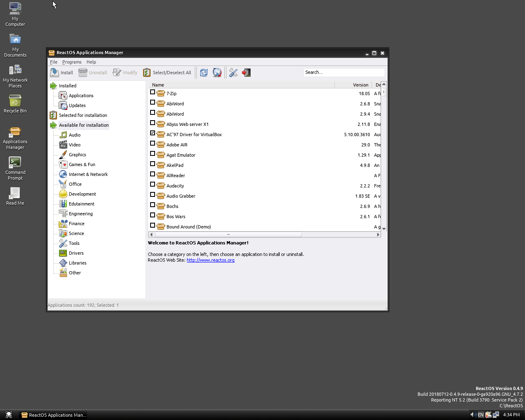This screenshot has height=420, width=525.
Task: Open Settings via the wrench-and-screwdriver toolbar icon
Action: point(233,73)
